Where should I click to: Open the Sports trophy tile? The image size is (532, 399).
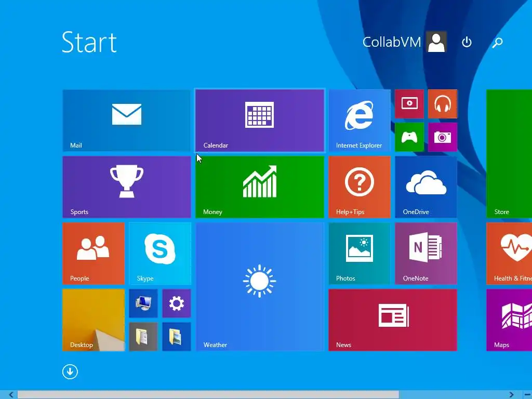tap(127, 187)
